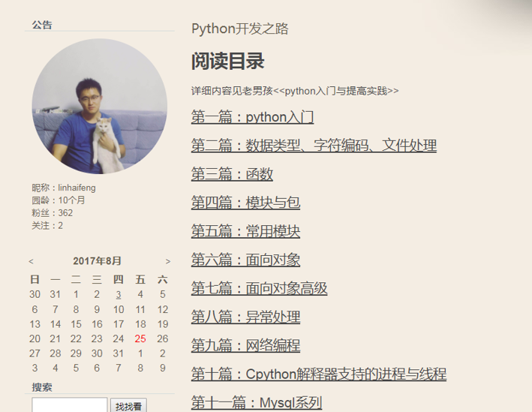Viewport: 532px width, 412px height.
Task: Click calendar date 17
Action: click(119, 324)
